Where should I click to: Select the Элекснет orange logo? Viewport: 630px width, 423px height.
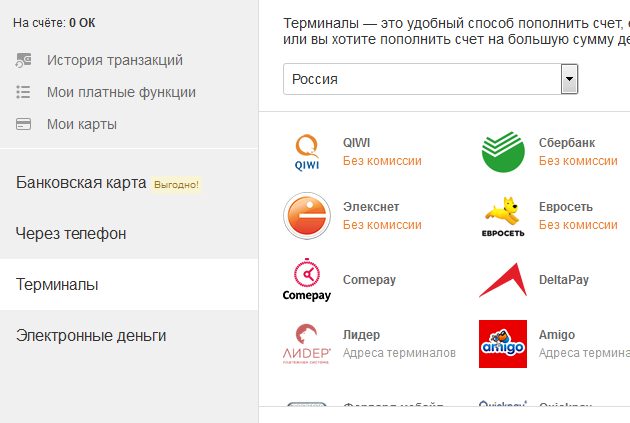click(x=307, y=216)
